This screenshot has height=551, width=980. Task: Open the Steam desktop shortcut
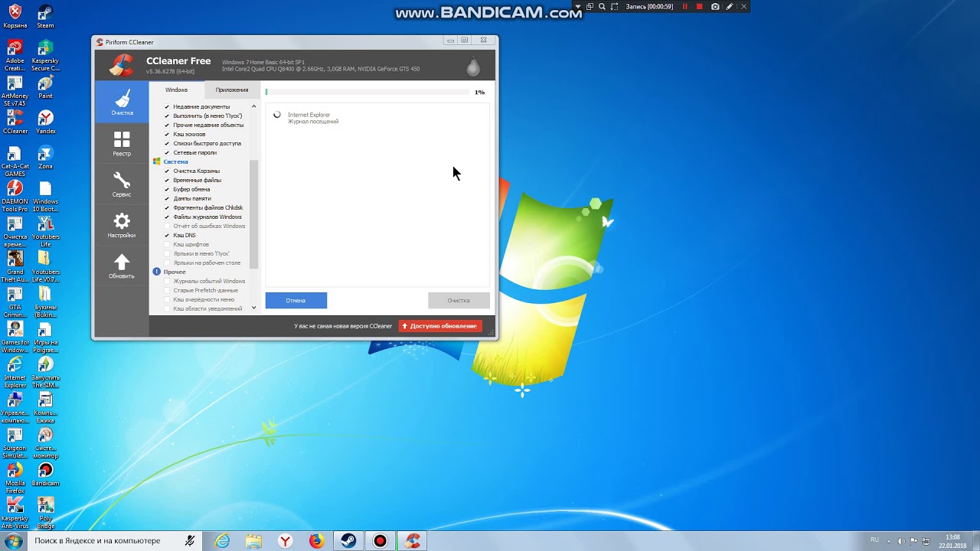[45, 17]
